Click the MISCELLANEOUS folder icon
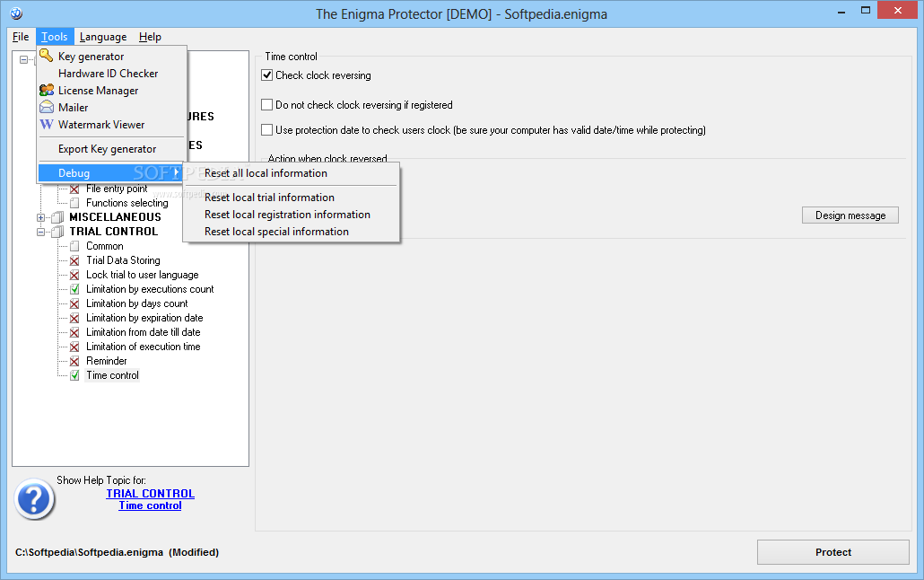Screen dimensions: 924x580 [x=57, y=217]
